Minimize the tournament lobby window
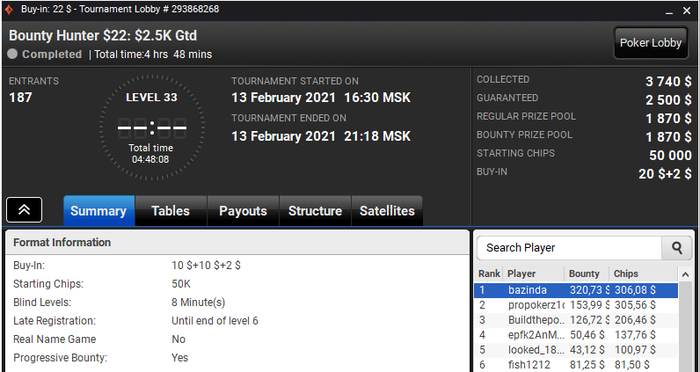 coord(669,10)
